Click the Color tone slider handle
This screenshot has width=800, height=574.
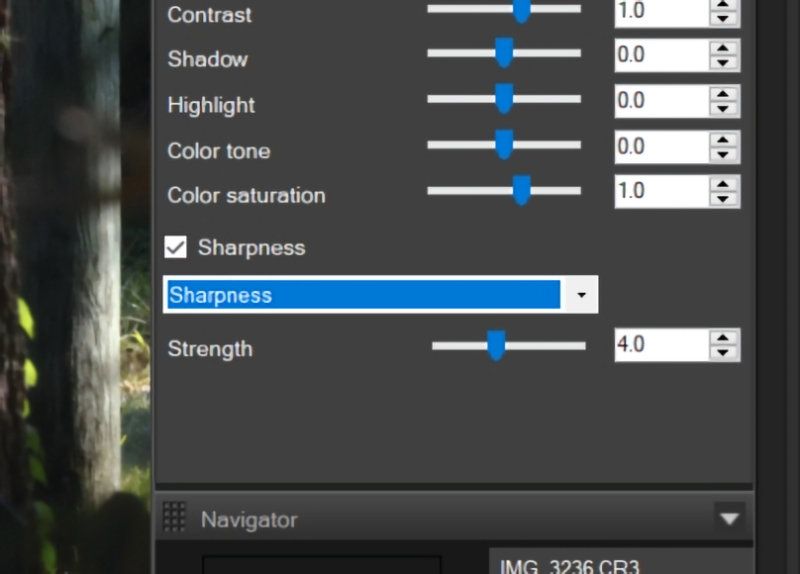click(504, 145)
